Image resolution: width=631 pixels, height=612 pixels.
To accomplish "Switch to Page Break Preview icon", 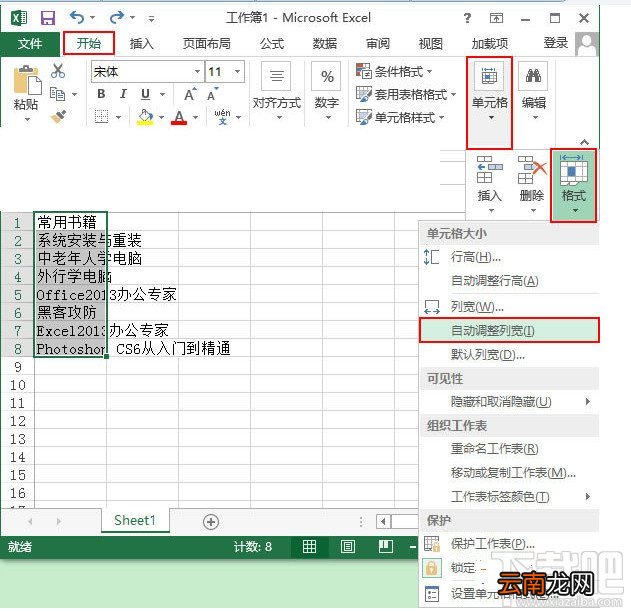I will coord(386,546).
